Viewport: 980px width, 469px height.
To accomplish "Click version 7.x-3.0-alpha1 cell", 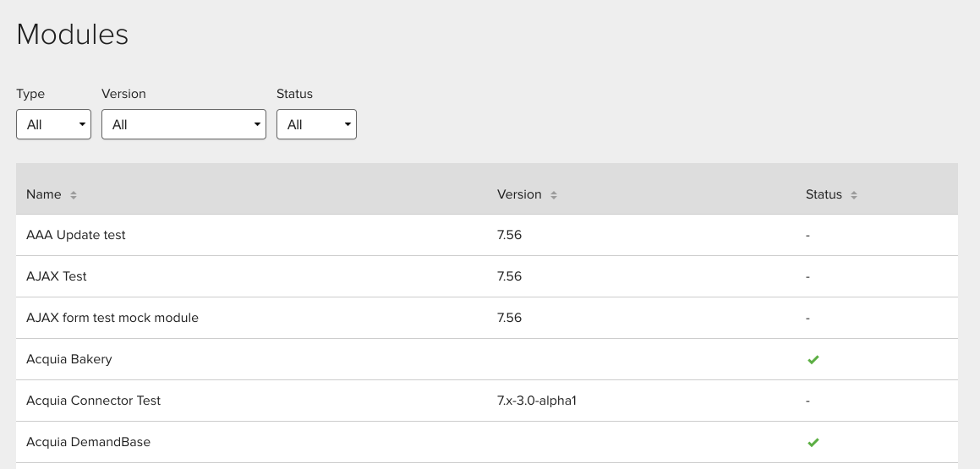I will click(x=537, y=401).
